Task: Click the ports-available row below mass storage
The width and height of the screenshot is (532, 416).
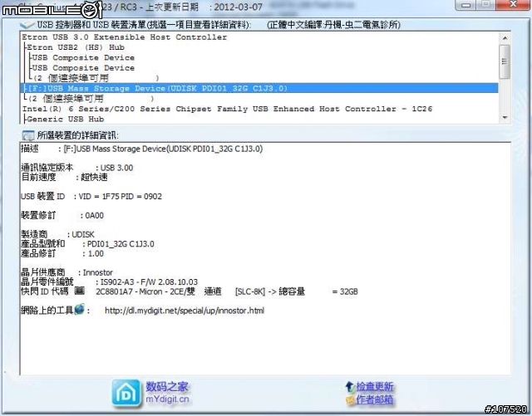Action: [x=91, y=99]
